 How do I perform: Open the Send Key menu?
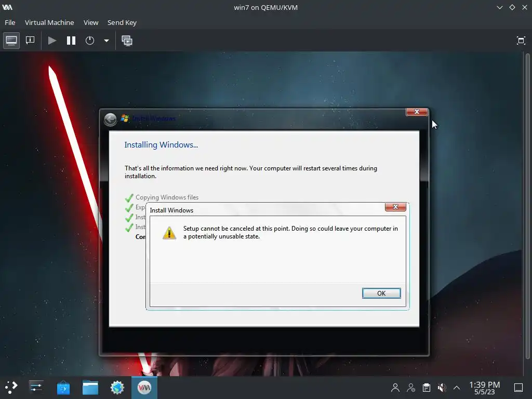(x=122, y=22)
